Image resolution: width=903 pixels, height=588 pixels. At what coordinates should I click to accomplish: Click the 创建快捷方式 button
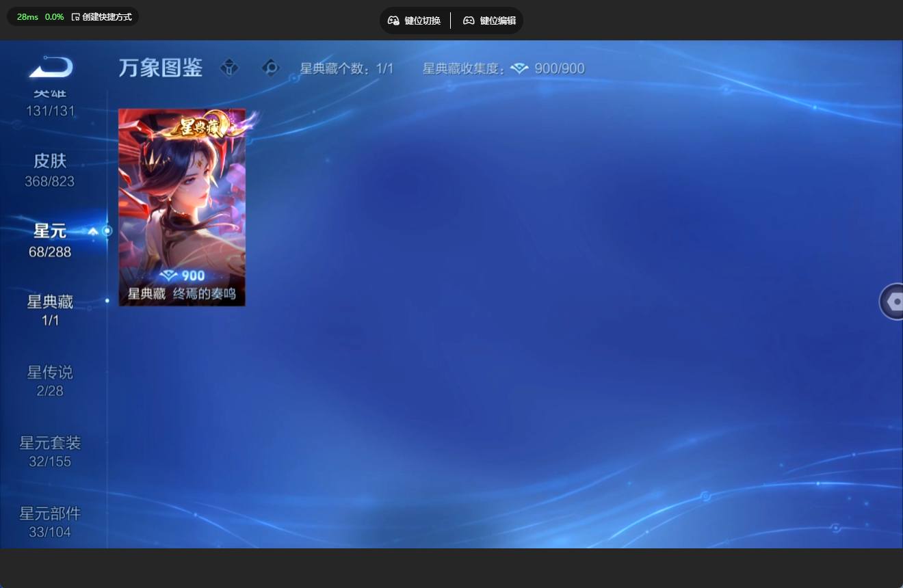tap(101, 16)
